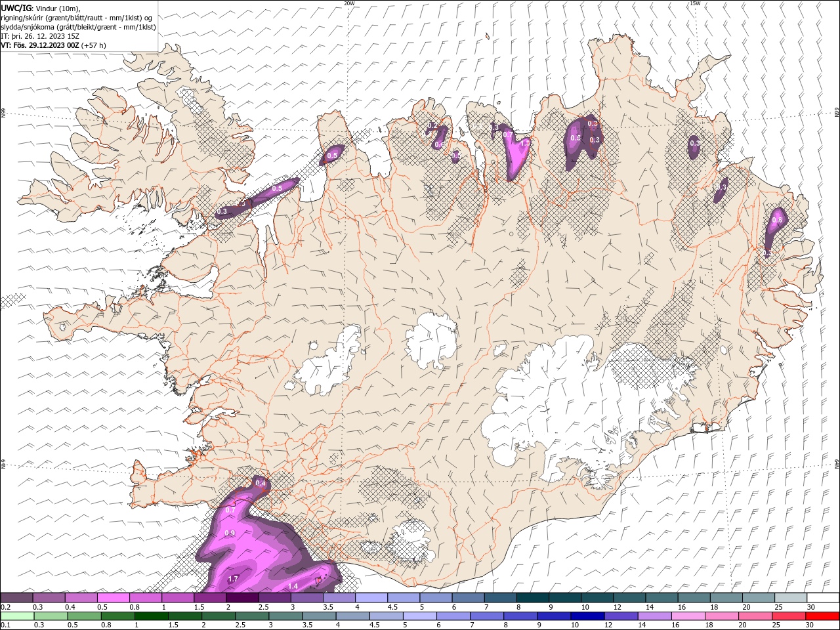Click the 1.4 value label on the map
This screenshot has width=840, height=630.
(293, 586)
